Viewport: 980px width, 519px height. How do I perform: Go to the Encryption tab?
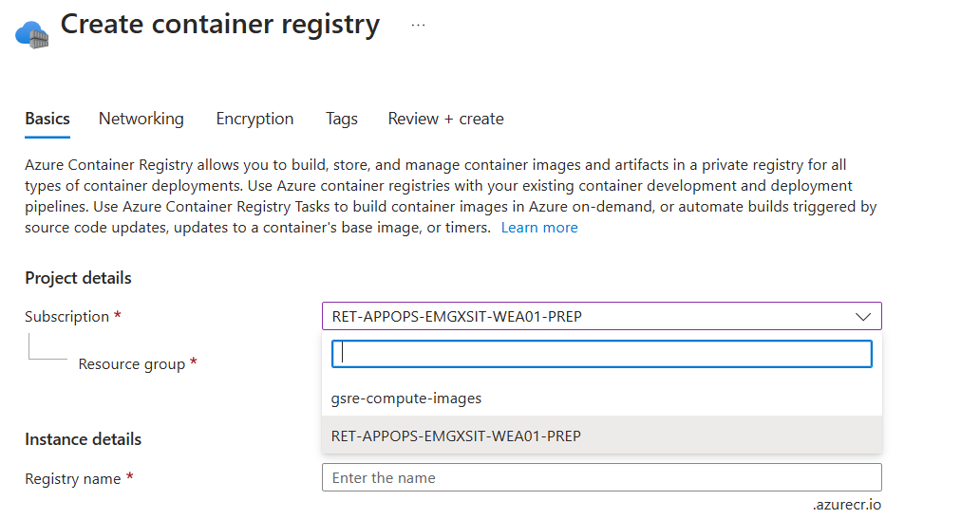tap(254, 119)
